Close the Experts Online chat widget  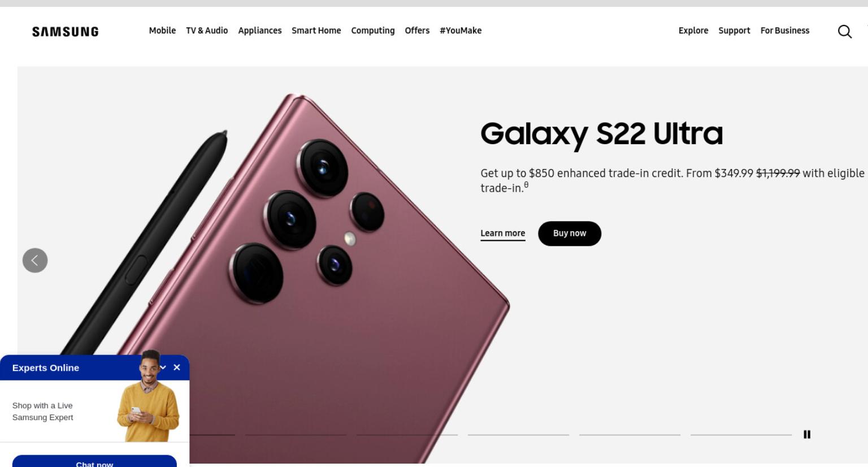[x=177, y=367]
